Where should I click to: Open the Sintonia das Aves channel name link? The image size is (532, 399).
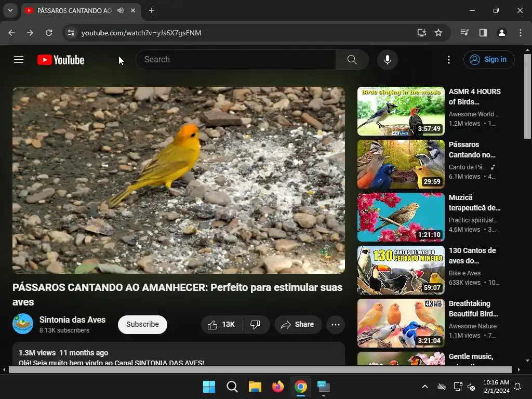pos(72,320)
